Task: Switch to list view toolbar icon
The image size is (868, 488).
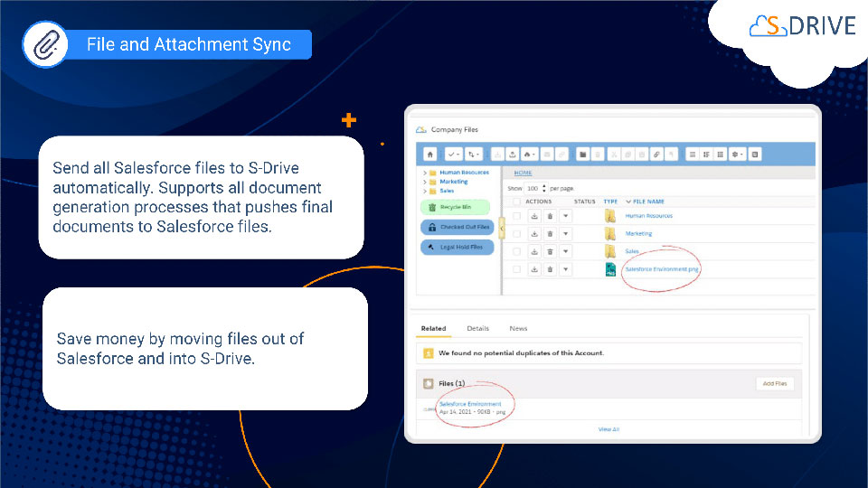Action: 692,155
